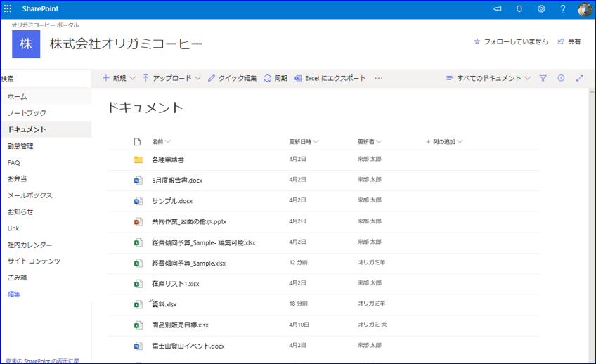Click the expand full-screen arrow icon
This screenshot has height=364, width=596.
point(579,78)
